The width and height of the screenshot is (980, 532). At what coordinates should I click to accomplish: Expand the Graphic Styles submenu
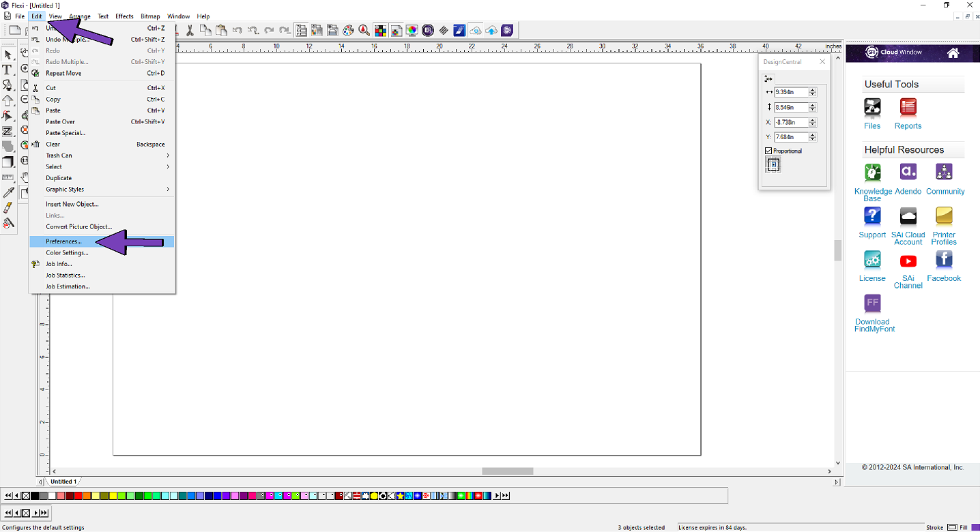click(102, 190)
